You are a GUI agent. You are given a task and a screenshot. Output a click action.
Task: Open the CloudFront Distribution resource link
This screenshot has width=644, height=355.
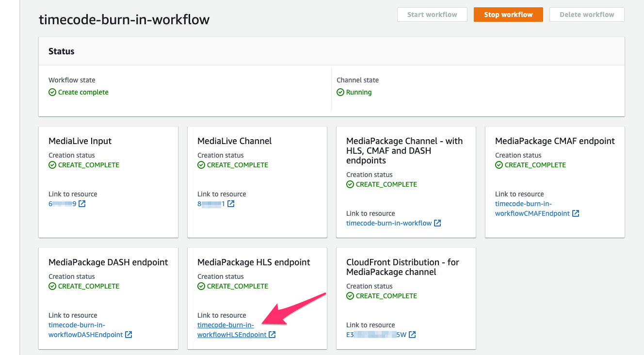376,335
